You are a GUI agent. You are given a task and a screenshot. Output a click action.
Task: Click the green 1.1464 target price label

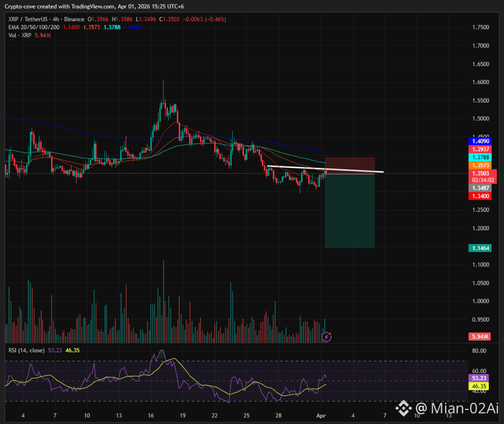coord(480,248)
